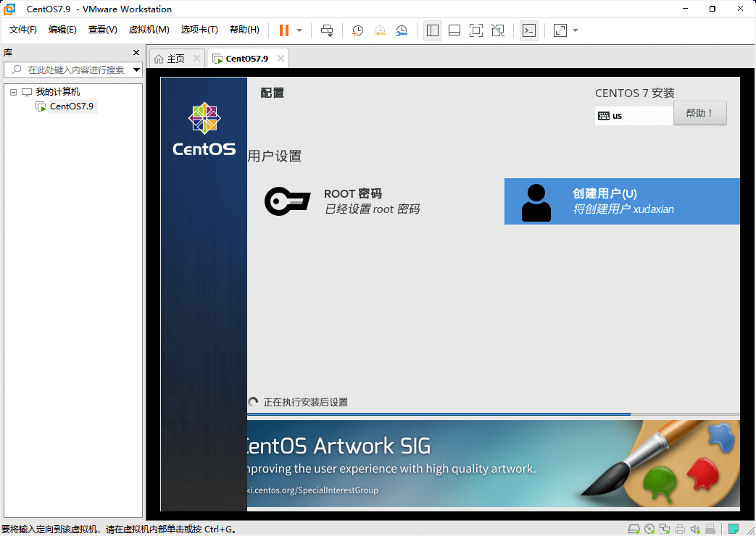
Task: Send Ctrl+Alt+Del to virtual machine
Action: point(327,30)
